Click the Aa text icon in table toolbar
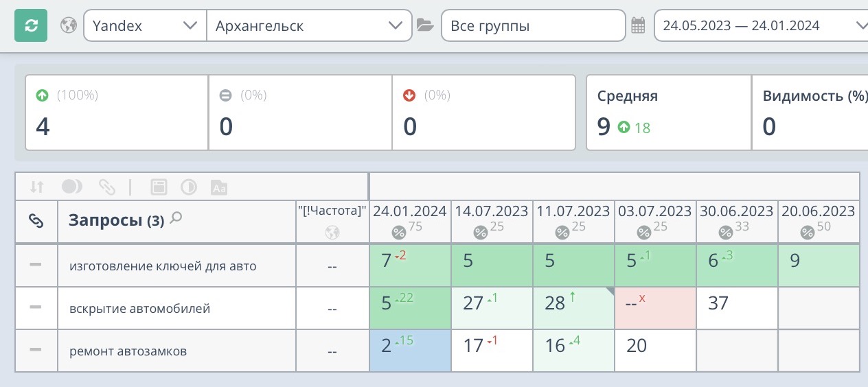This screenshot has width=868, height=387. pyautogui.click(x=218, y=187)
